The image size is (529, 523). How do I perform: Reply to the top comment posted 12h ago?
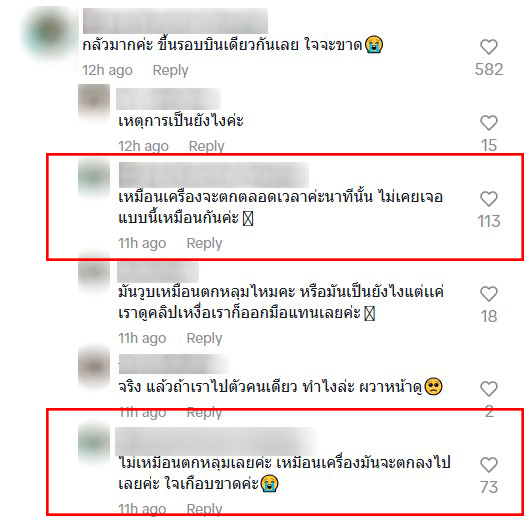[170, 71]
